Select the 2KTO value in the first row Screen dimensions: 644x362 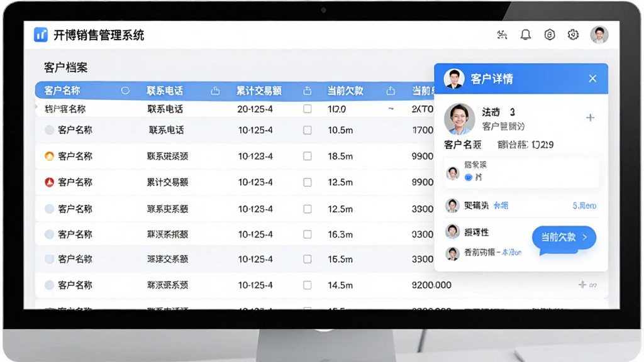click(423, 109)
